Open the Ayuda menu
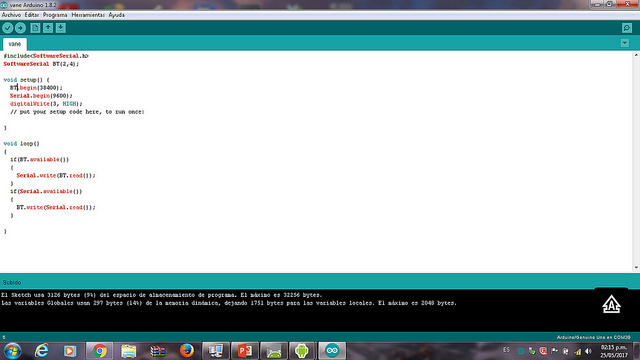This screenshot has width=640, height=360. (116, 15)
